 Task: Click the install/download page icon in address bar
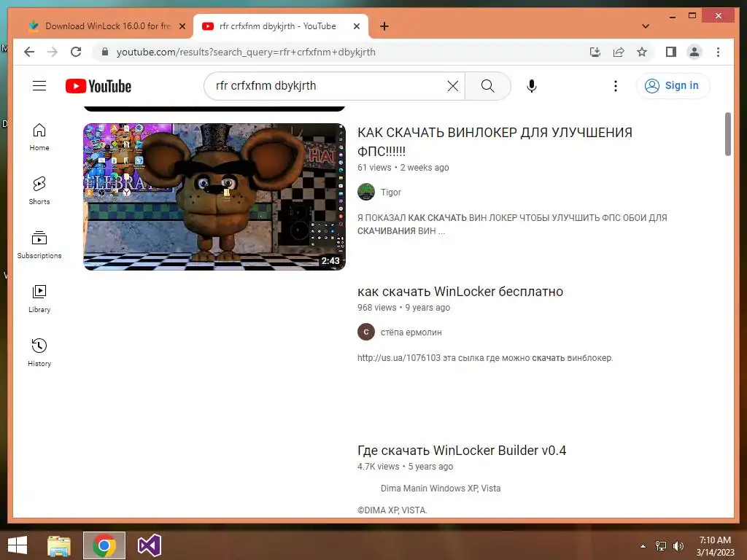point(595,52)
